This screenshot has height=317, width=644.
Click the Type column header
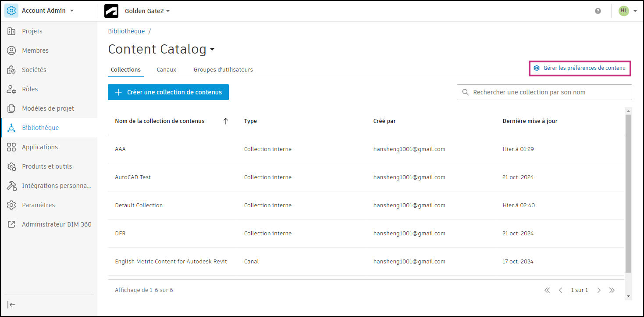pos(250,121)
